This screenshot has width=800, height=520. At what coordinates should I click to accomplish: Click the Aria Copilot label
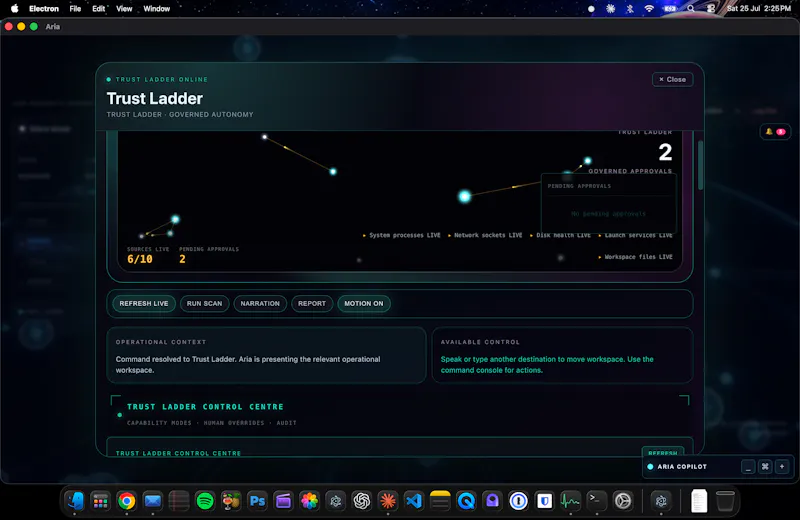682,466
